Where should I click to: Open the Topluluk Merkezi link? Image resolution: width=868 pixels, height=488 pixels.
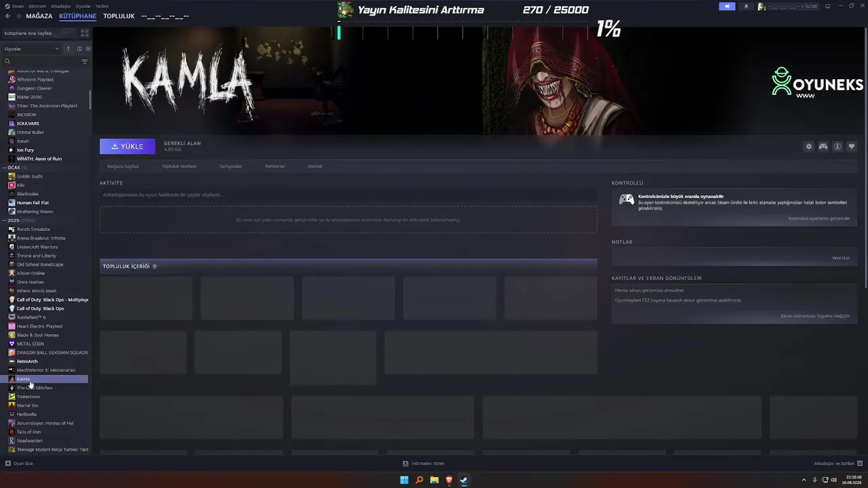click(179, 166)
